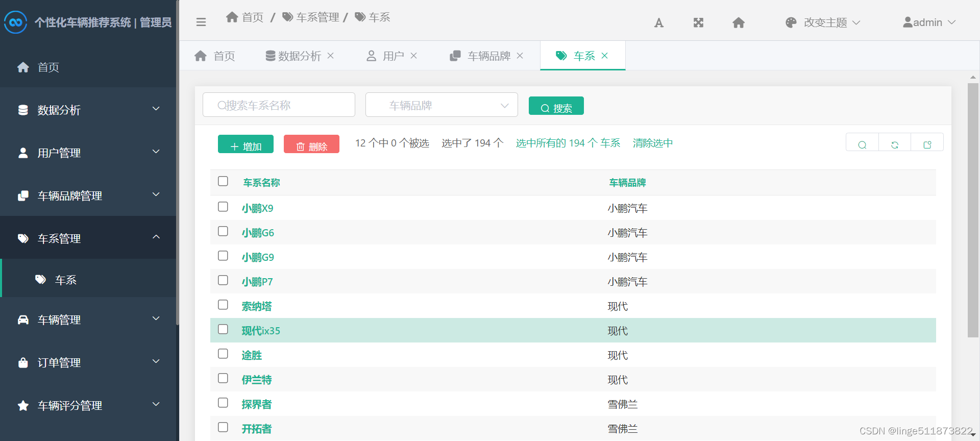This screenshot has width=980, height=441.
Task: Click the table refresh icon
Action: tap(895, 145)
